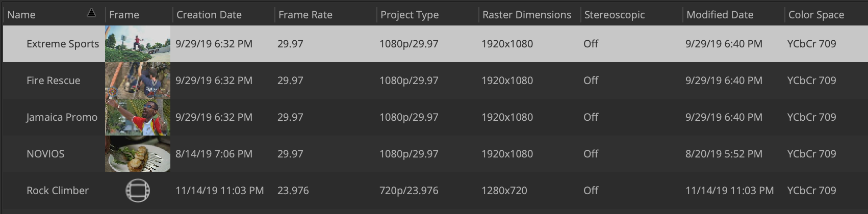Image resolution: width=868 pixels, height=214 pixels.
Task: Select the Jamaica Promo project name
Action: point(62,117)
